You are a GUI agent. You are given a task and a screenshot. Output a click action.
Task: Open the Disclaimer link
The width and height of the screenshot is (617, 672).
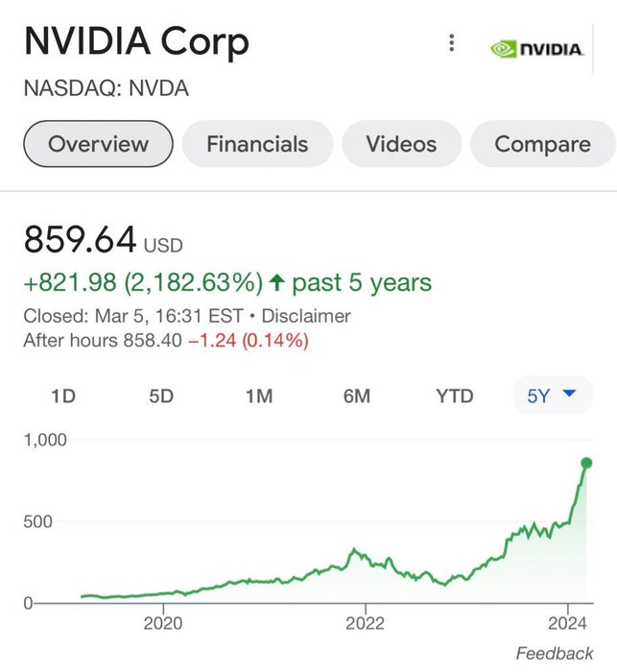point(306,316)
